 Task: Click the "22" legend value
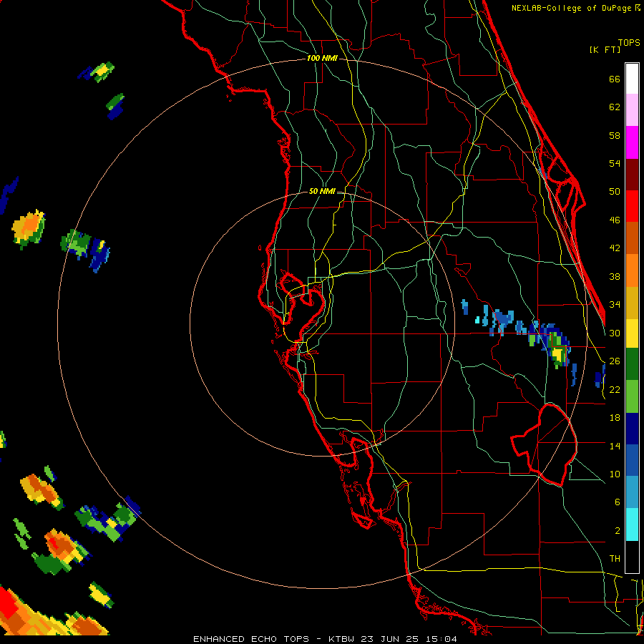click(x=615, y=389)
